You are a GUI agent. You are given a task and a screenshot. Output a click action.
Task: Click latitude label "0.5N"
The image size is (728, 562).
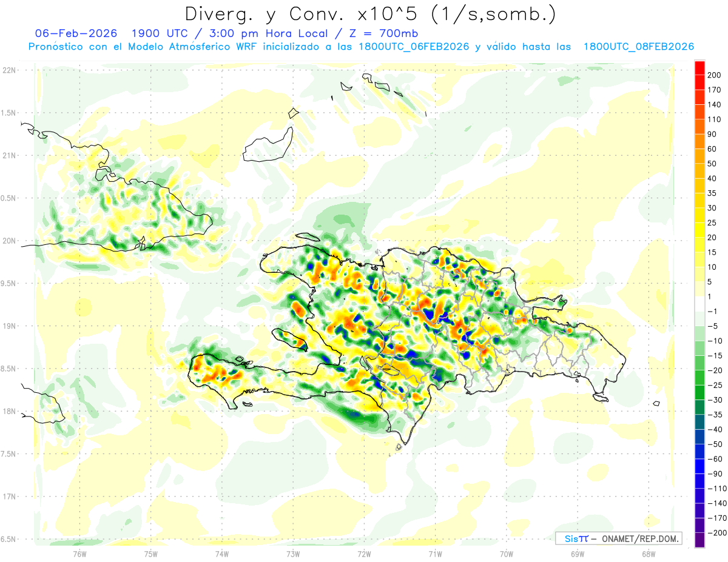pos(9,198)
